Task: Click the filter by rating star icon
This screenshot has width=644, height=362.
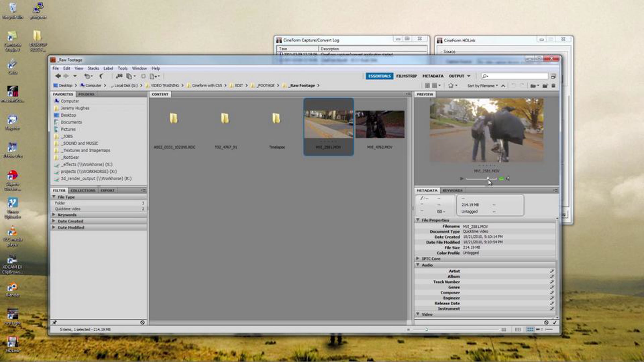Action: [x=451, y=86]
